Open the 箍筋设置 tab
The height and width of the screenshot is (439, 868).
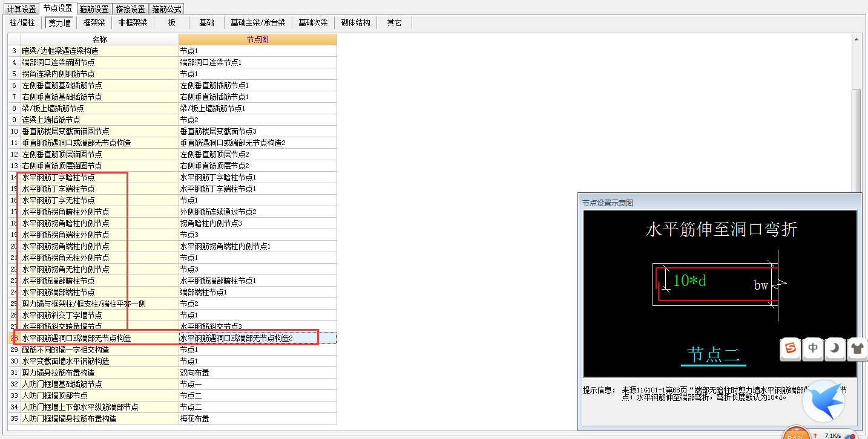pyautogui.click(x=94, y=9)
